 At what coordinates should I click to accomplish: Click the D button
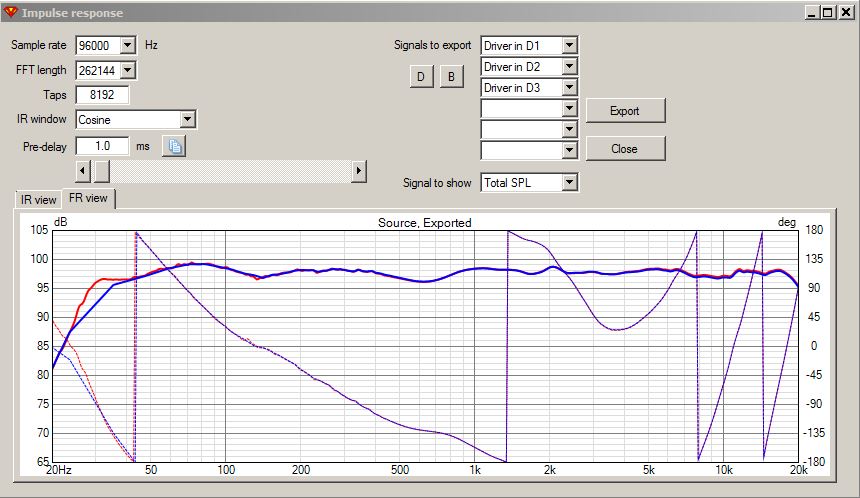(x=421, y=77)
